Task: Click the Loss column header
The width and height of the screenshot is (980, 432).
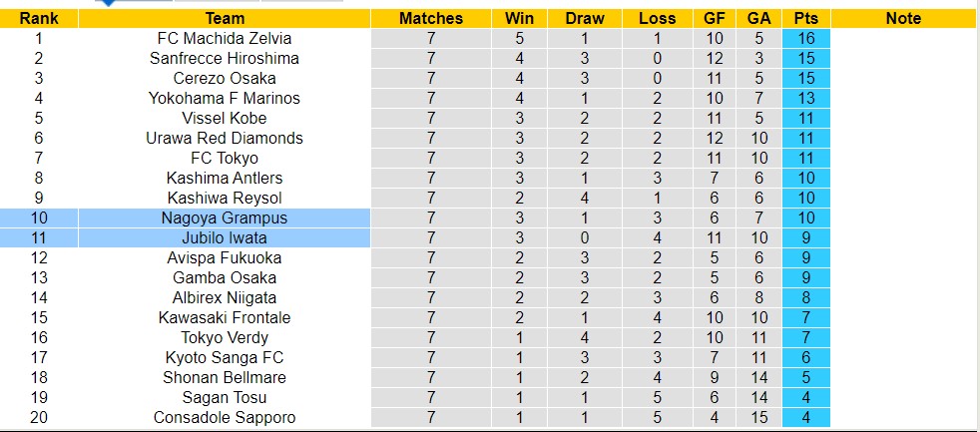Action: (656, 18)
